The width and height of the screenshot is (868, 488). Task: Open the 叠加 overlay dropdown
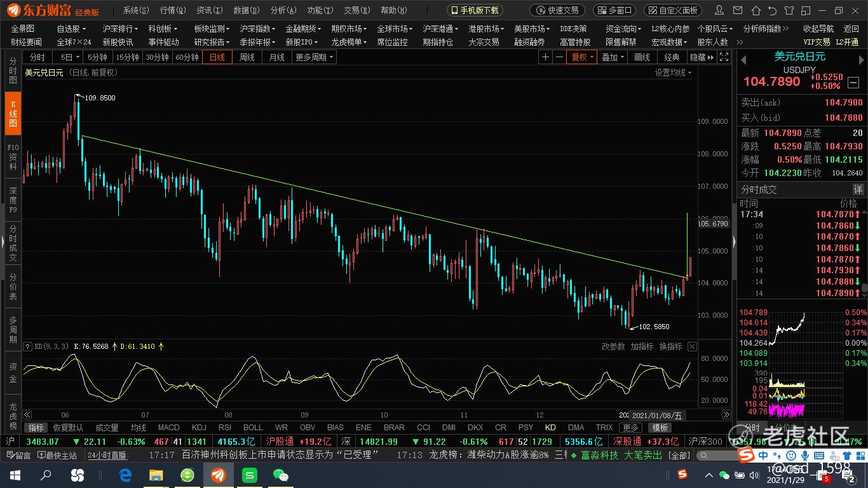coord(613,57)
